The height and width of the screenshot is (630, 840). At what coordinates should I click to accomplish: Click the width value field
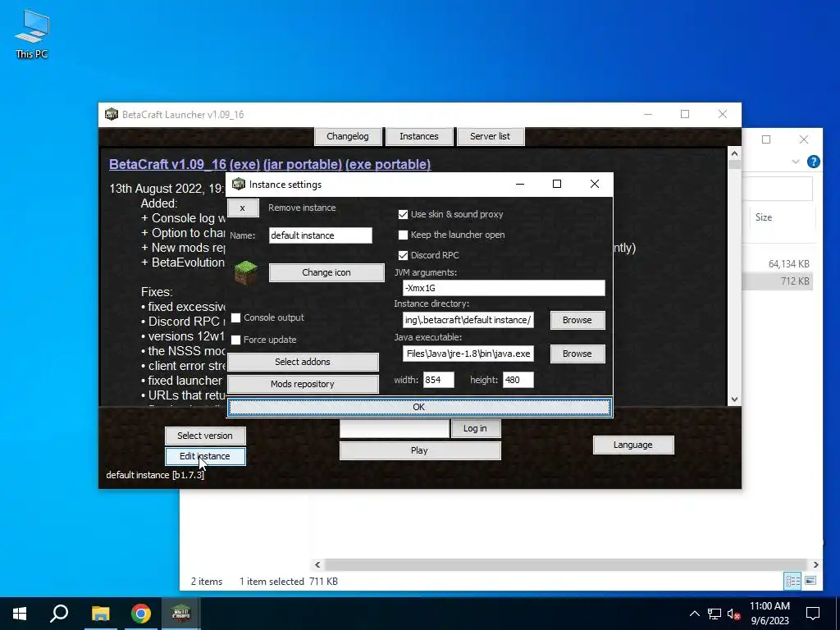(439, 380)
